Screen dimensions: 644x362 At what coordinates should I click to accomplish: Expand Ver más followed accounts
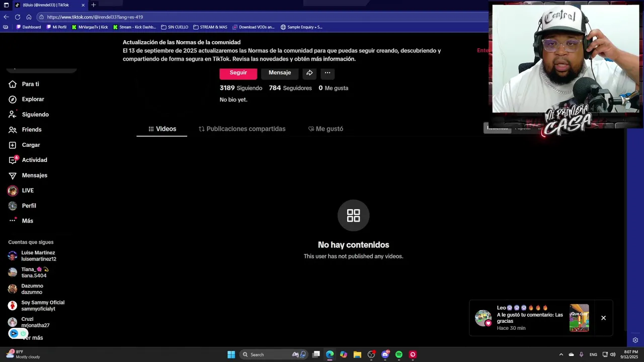pos(33,338)
